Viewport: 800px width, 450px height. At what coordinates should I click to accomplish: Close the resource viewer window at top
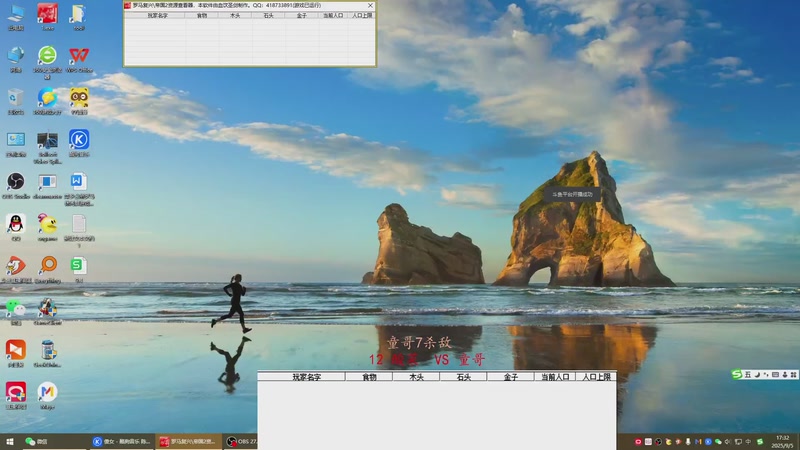370,6
